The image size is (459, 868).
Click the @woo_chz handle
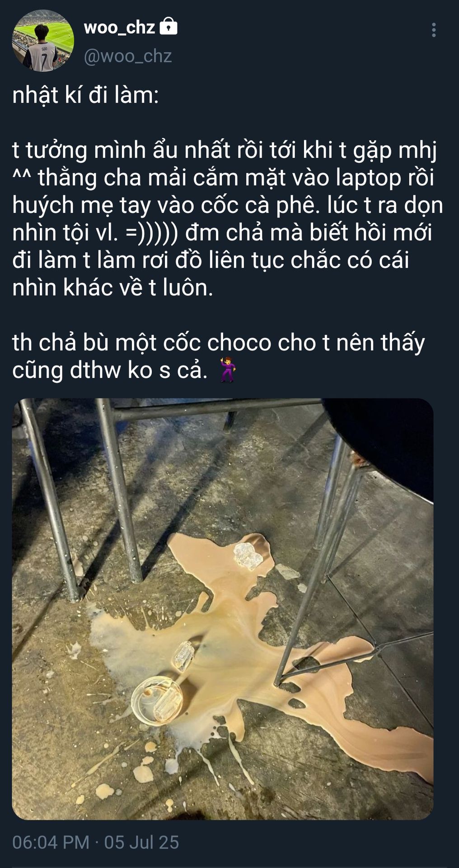point(128,56)
